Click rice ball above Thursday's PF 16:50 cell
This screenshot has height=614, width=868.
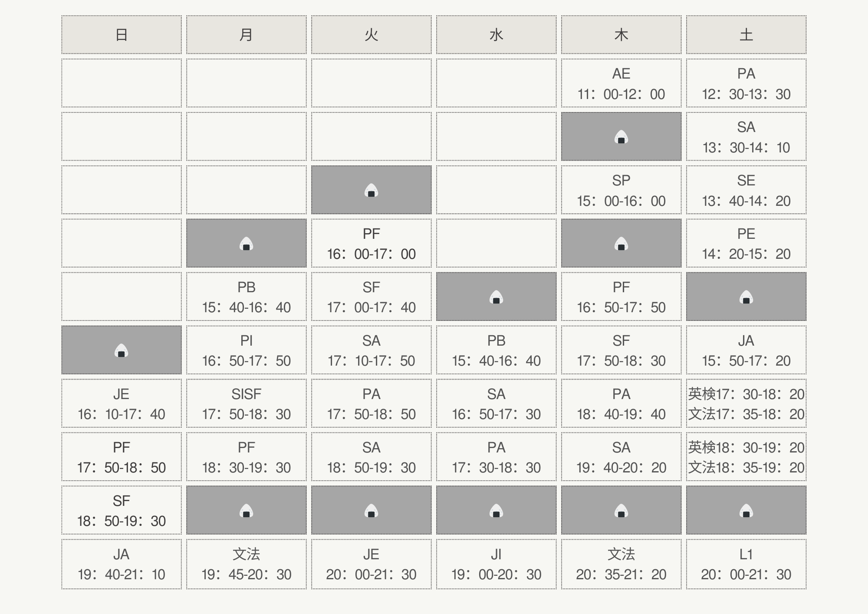pos(621,244)
